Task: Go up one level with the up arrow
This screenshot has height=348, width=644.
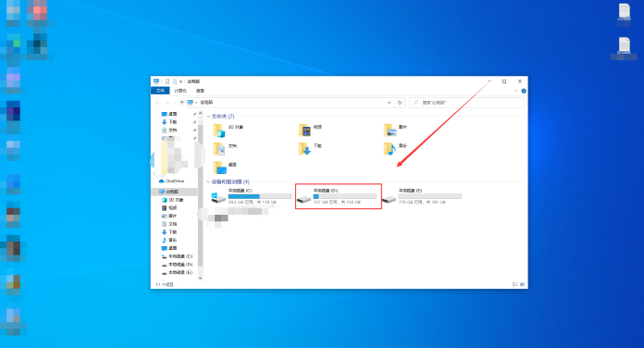Action: (x=182, y=103)
